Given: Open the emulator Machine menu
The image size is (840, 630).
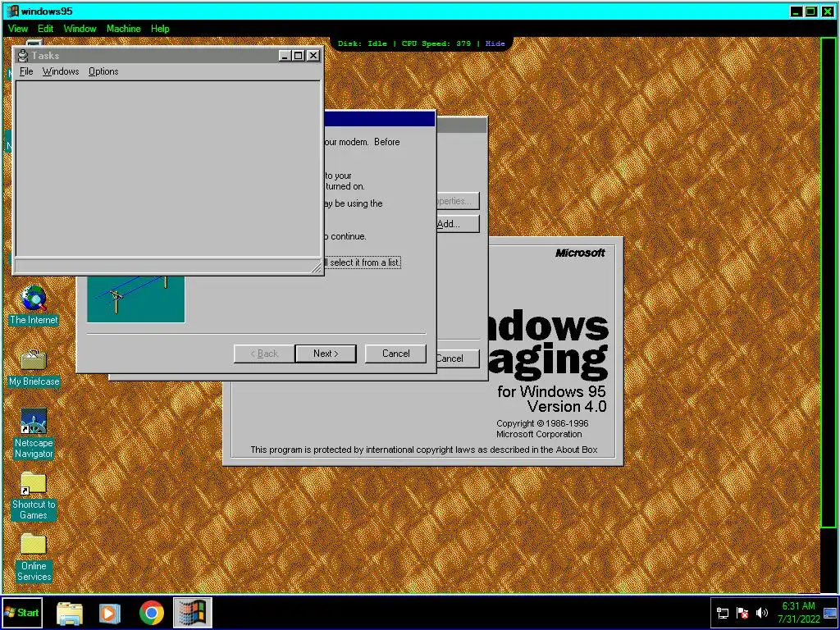Looking at the screenshot, I should coord(123,29).
